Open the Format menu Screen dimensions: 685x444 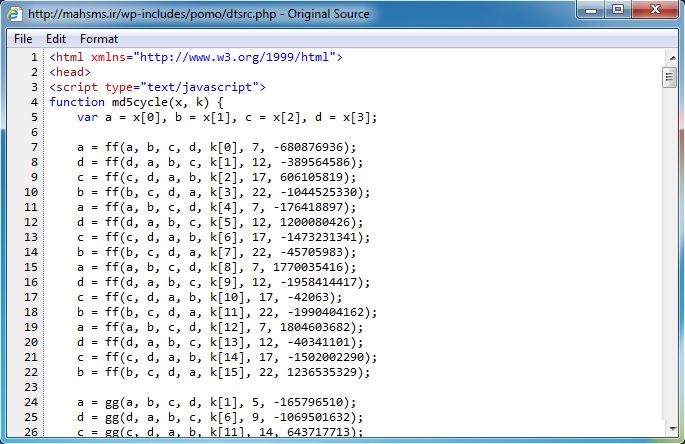pyautogui.click(x=99, y=39)
